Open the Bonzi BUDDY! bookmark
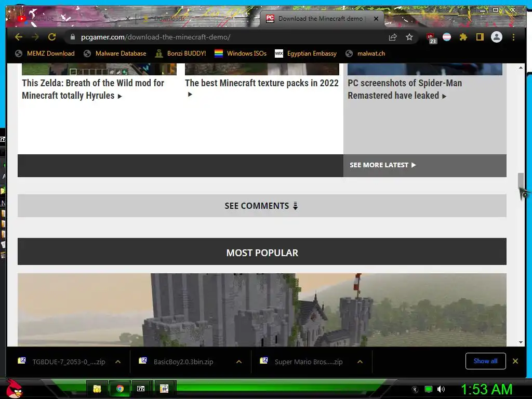 tap(180, 54)
